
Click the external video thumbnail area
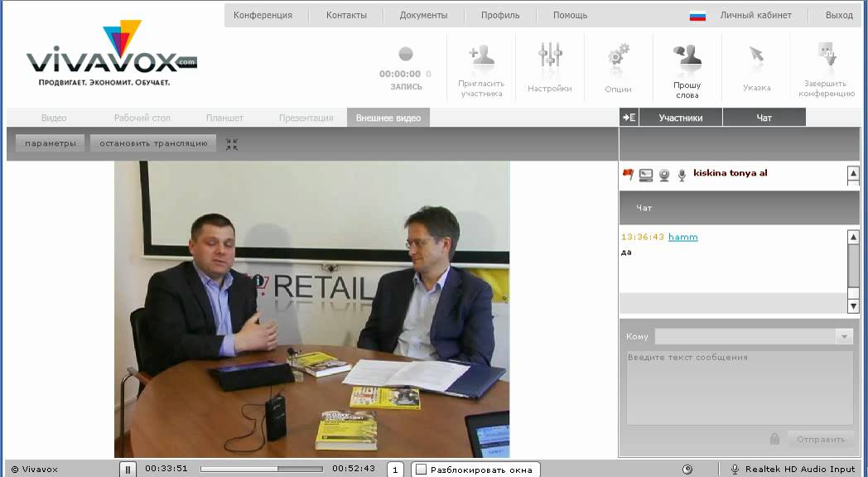pos(311,310)
